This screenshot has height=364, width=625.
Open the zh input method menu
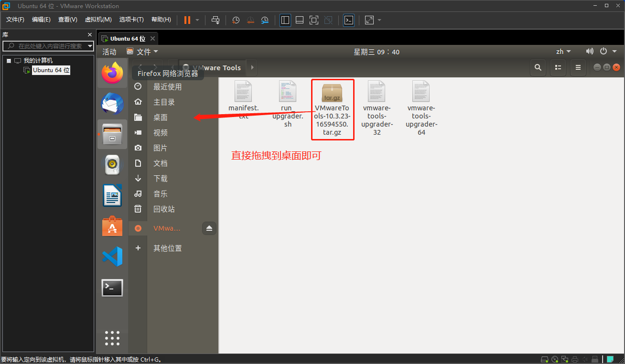click(563, 52)
